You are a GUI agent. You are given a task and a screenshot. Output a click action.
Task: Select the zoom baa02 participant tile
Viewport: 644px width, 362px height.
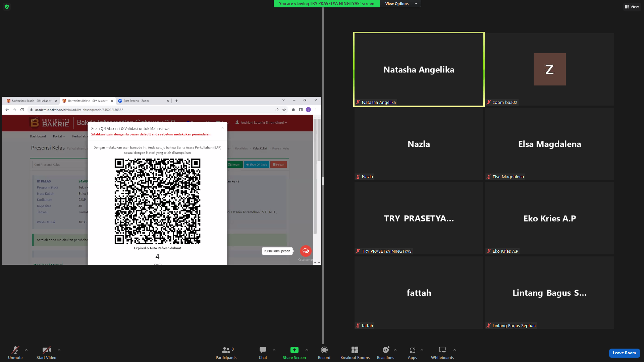pyautogui.click(x=549, y=69)
